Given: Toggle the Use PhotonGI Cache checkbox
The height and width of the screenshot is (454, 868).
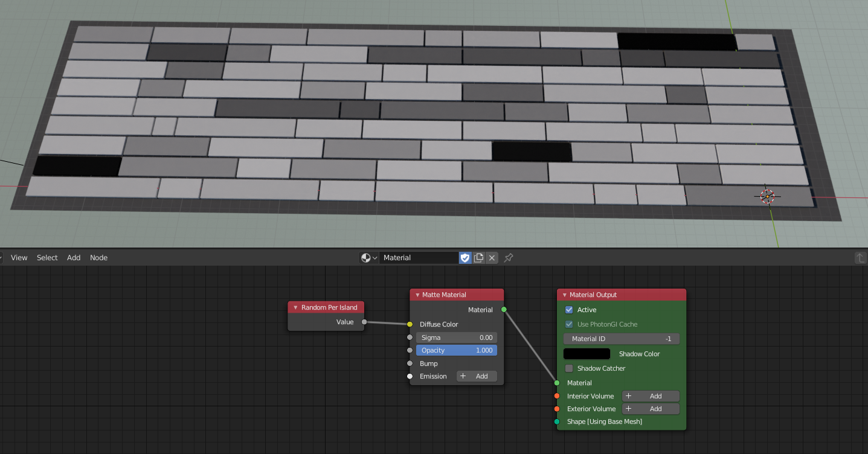Looking at the screenshot, I should coord(568,324).
